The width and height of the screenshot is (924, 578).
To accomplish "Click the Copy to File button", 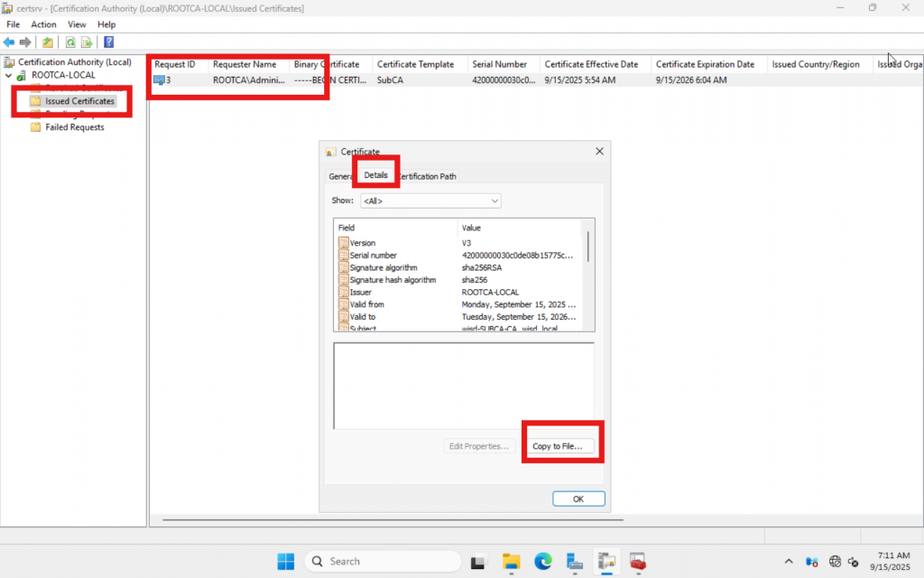I will [557, 446].
